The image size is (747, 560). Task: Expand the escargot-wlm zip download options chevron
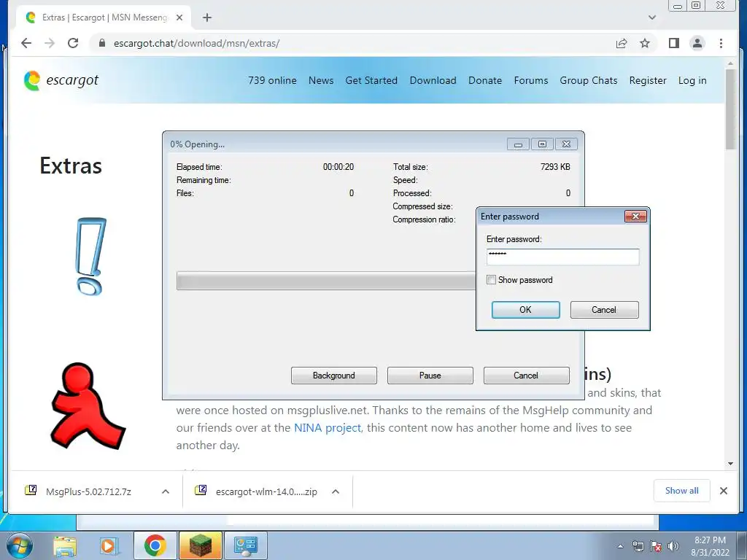336,491
